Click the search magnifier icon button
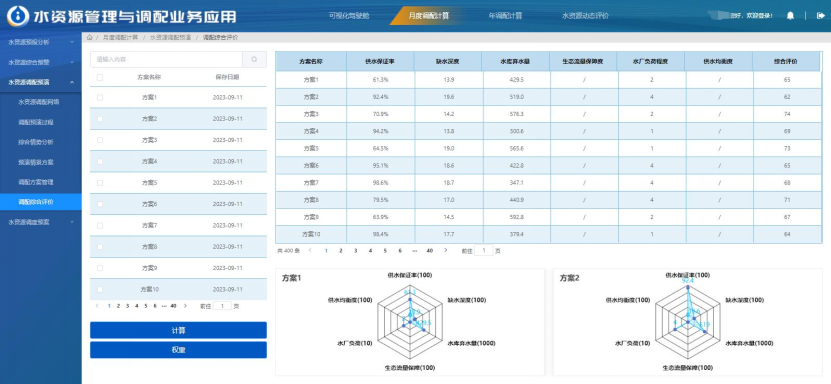 254,59
